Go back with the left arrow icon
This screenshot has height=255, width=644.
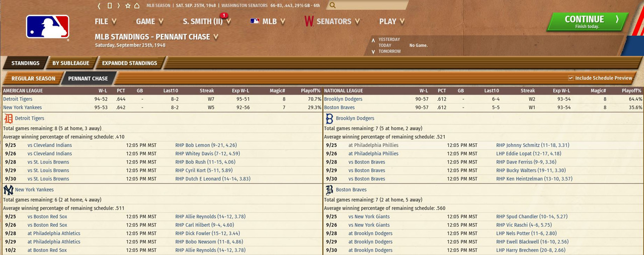click(x=99, y=6)
